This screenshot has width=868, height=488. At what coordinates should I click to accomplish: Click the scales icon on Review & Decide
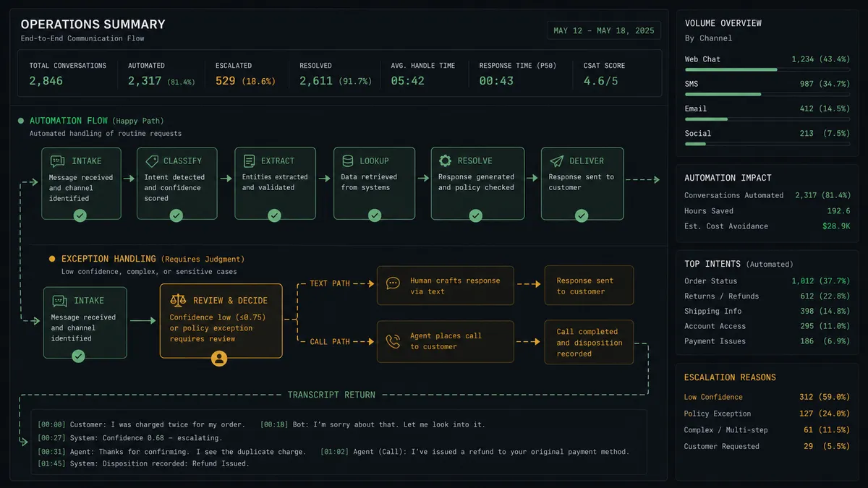click(x=177, y=300)
